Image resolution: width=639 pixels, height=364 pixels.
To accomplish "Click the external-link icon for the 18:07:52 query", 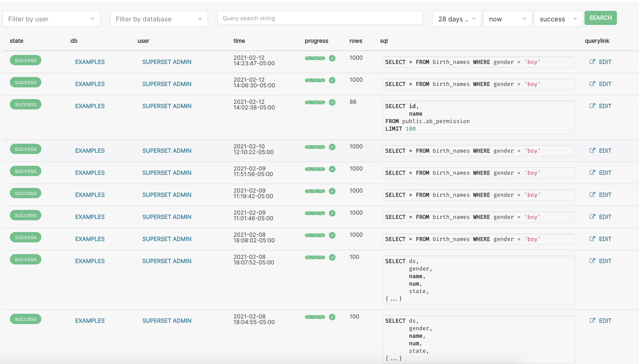I will [x=592, y=261].
